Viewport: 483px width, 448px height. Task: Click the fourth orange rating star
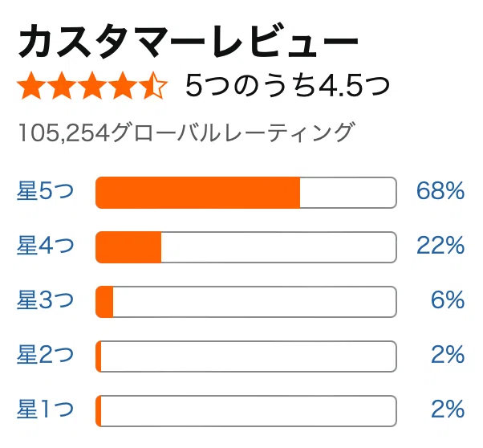[x=123, y=85]
